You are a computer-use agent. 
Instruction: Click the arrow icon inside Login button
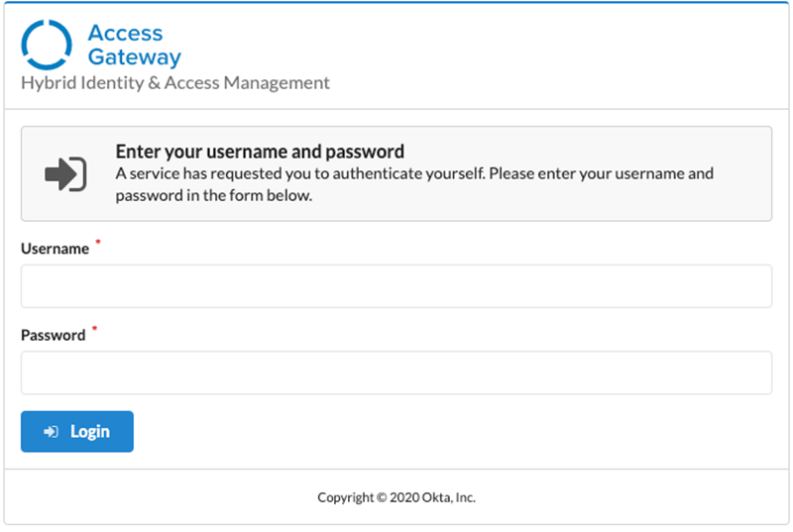52,432
